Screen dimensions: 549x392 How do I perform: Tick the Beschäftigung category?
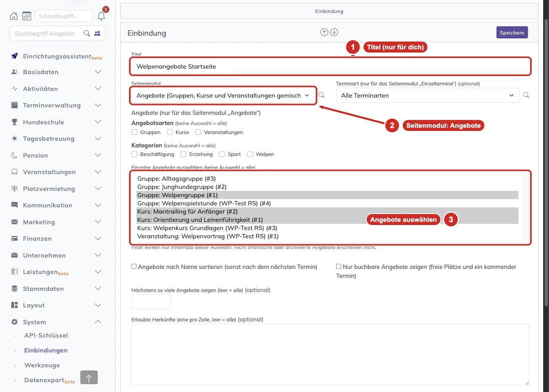[x=135, y=154]
